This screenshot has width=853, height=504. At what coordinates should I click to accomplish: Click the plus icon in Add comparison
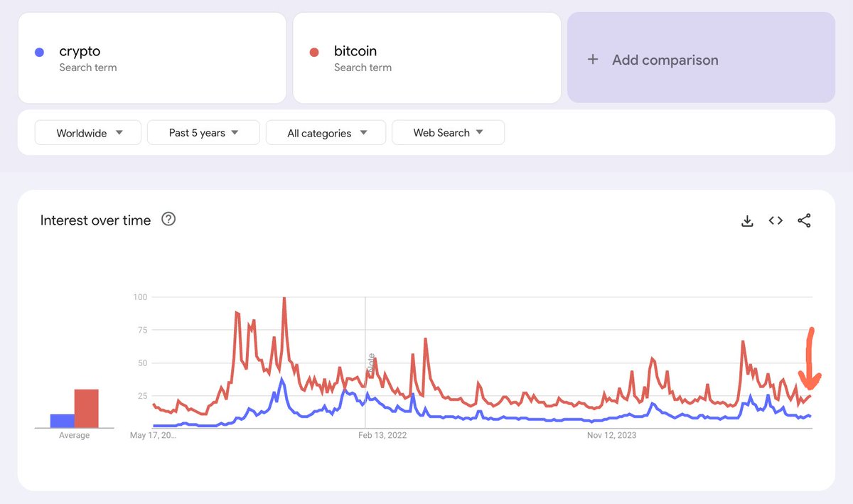(593, 60)
